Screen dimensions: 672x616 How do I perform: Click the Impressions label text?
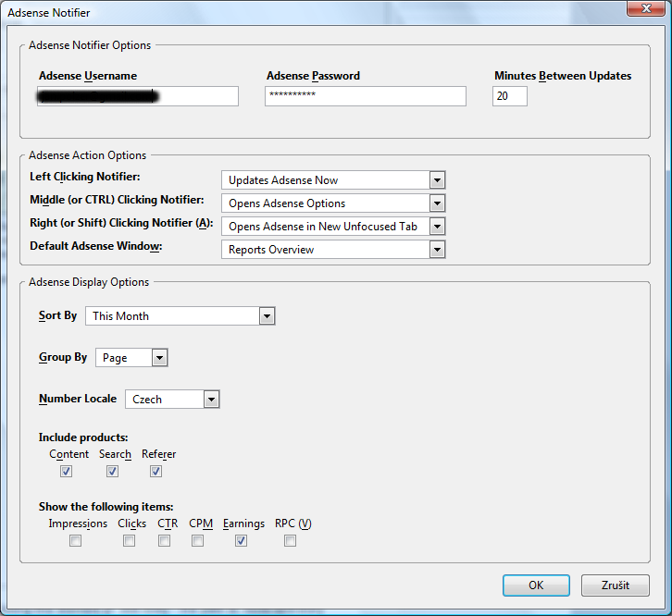coord(78,524)
